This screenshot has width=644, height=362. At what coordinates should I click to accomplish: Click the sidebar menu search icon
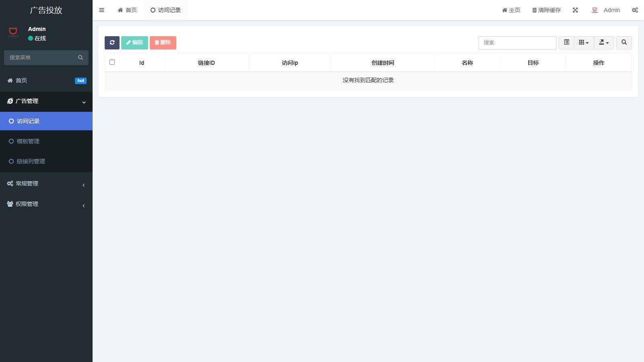80,58
